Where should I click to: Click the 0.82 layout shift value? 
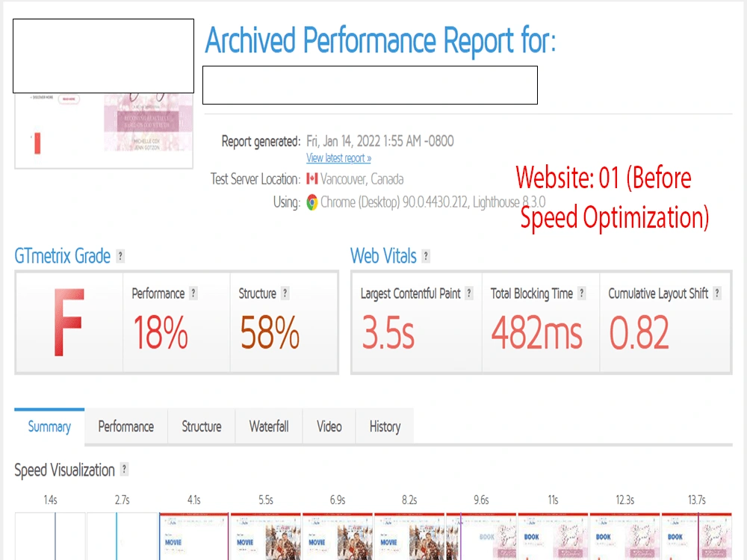pyautogui.click(x=639, y=332)
